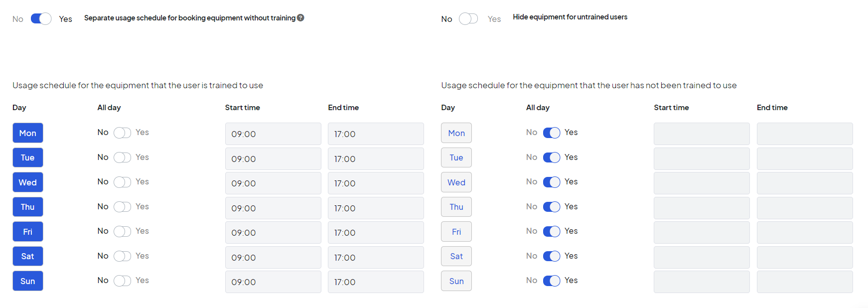
Task: Turn on All day for trained Monday
Action: pyautogui.click(x=122, y=133)
